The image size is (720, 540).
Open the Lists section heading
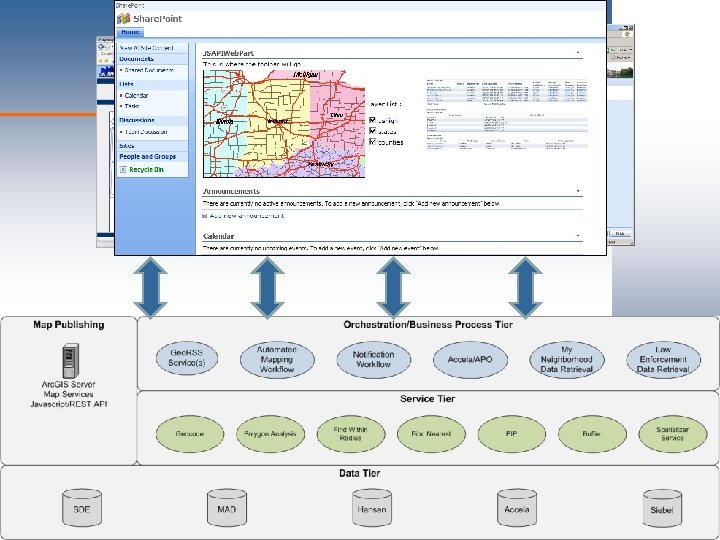(x=126, y=84)
